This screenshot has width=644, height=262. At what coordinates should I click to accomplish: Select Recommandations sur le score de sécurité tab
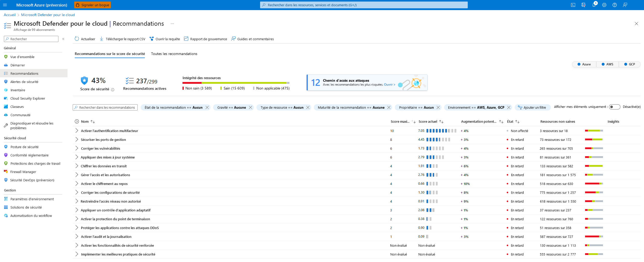coord(110,54)
